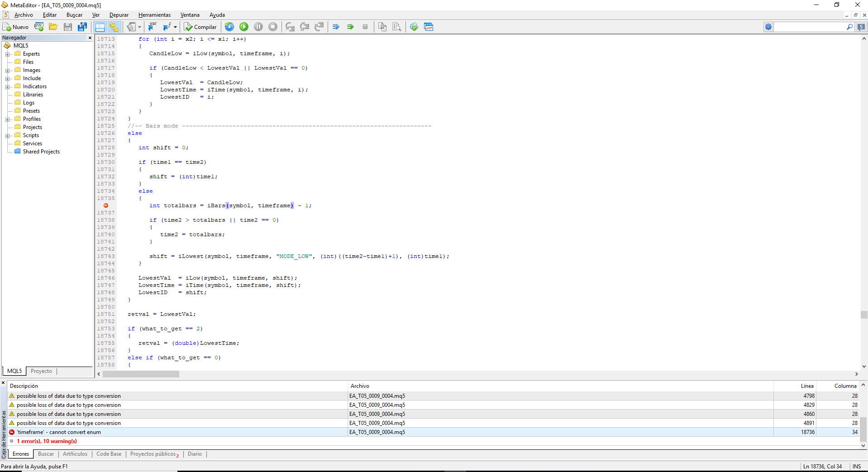The width and height of the screenshot is (868, 472).
Task: Click the styler icon in the toolbar
Action: pos(131,27)
